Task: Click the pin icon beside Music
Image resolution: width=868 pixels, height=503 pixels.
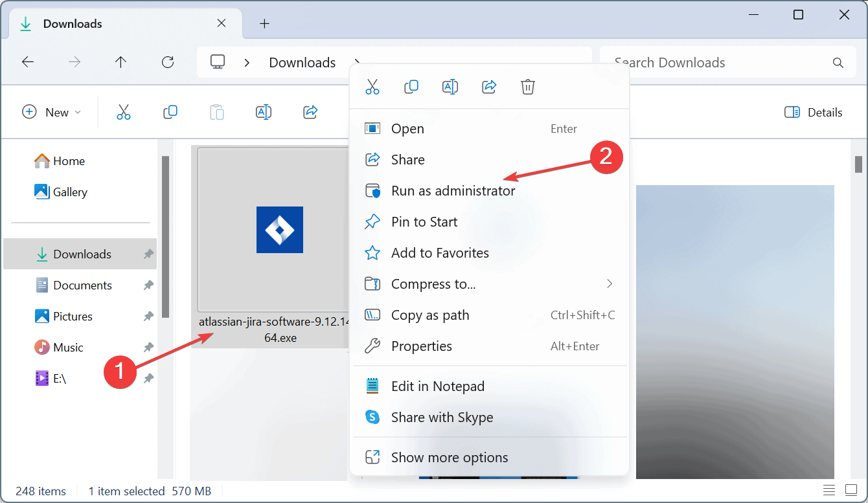Action: [148, 347]
